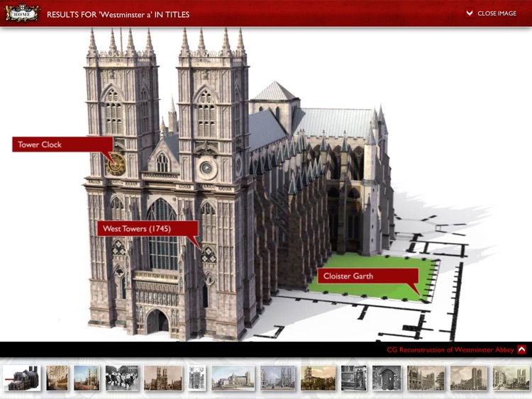The height and width of the screenshot is (399, 532).
Task: Click the Close Image text
Action: click(497, 13)
